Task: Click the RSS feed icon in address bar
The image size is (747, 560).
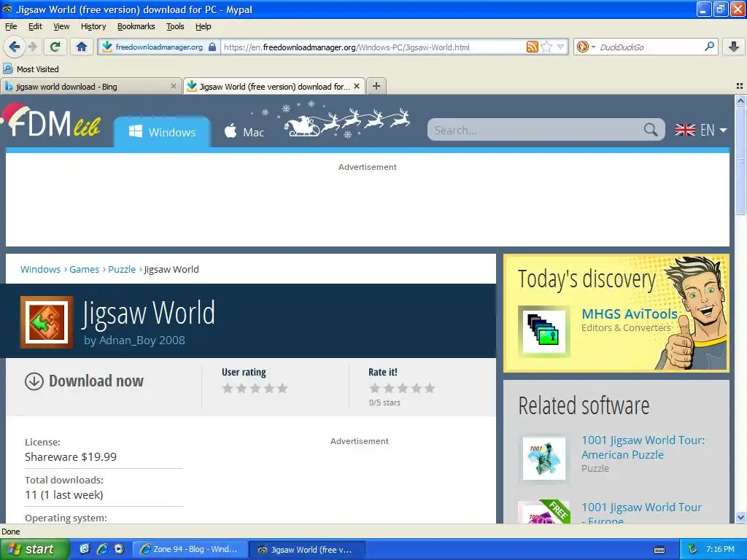Action: point(532,47)
